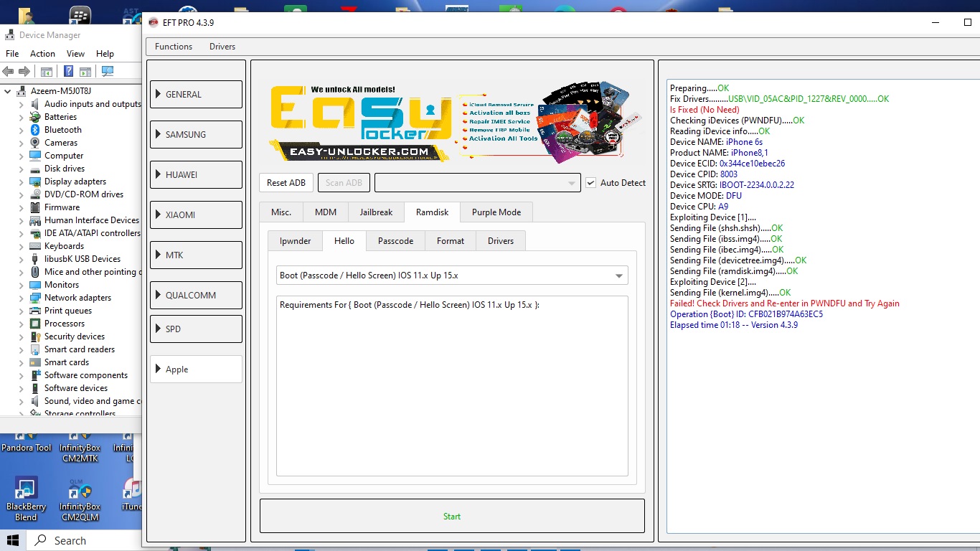Expand the HUAWEI section
The width and height of the screenshot is (980, 551).
(x=196, y=174)
